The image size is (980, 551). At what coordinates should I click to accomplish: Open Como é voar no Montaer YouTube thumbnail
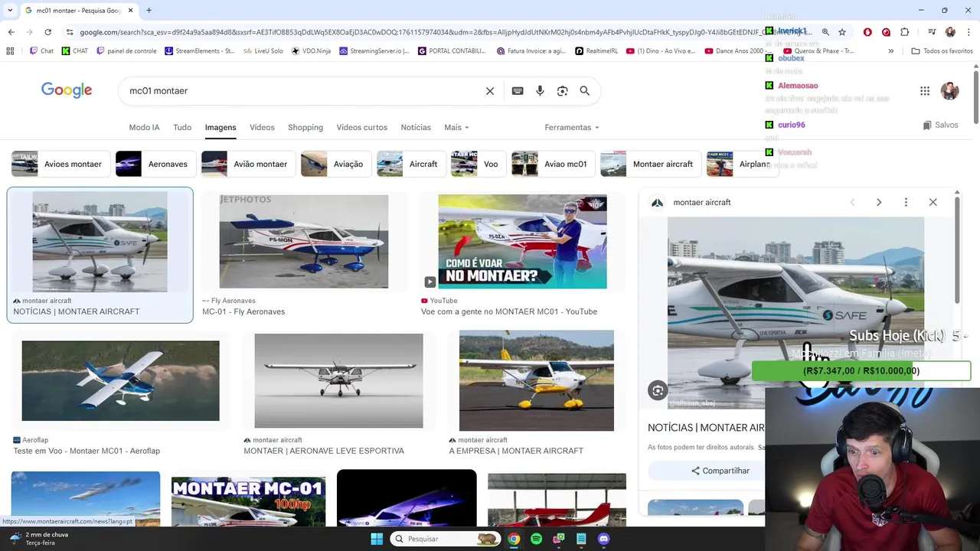pos(522,242)
